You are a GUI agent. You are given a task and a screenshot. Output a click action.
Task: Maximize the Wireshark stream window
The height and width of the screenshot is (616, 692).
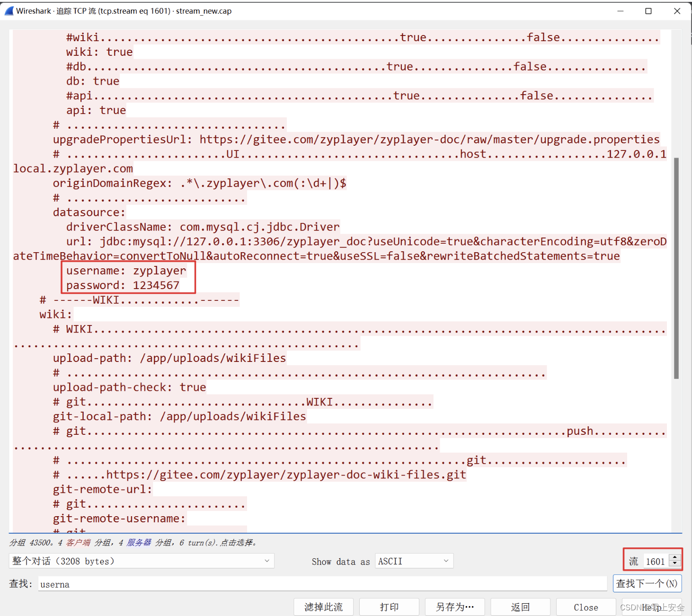(648, 11)
